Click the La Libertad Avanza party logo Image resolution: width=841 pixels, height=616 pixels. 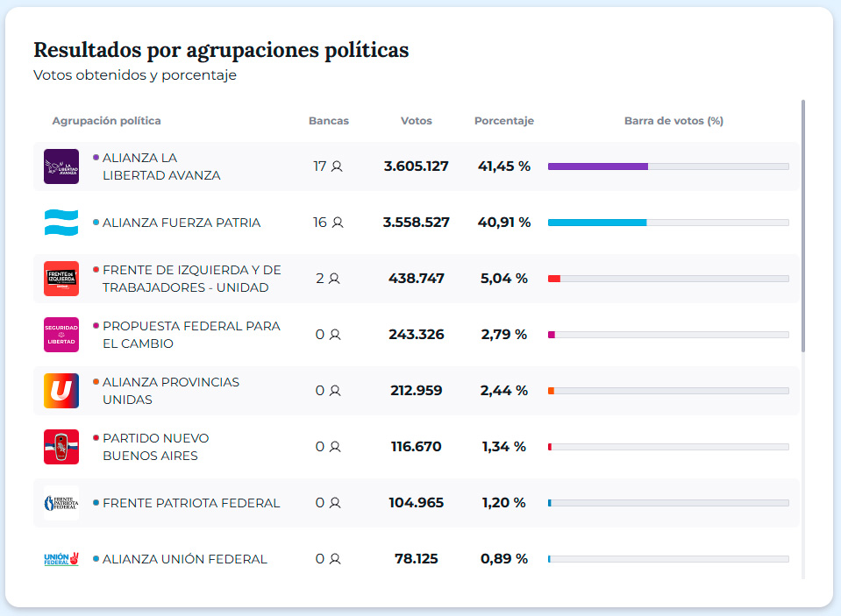pos(61,166)
